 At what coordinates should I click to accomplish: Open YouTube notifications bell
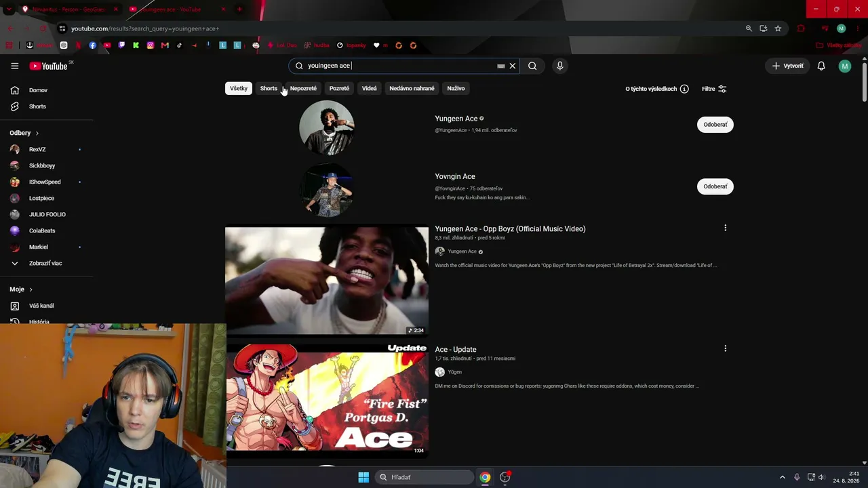pyautogui.click(x=821, y=66)
